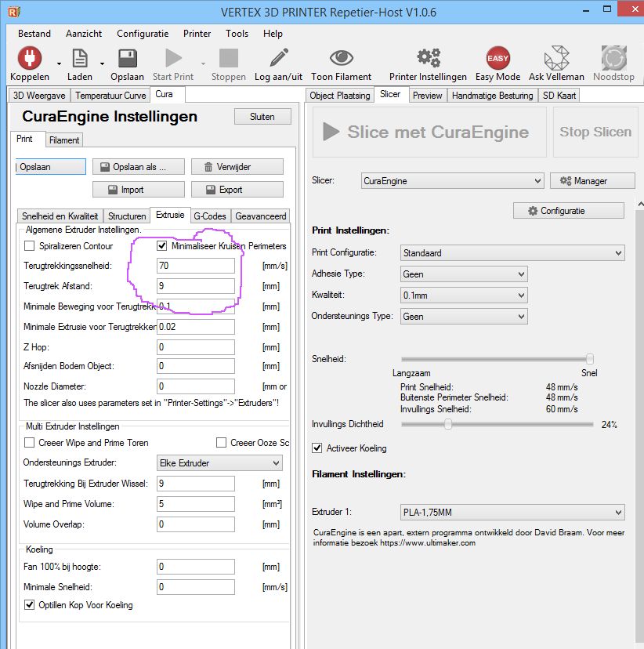This screenshot has height=649, width=644.
Task: Open the Configuratie menu
Action: click(143, 34)
